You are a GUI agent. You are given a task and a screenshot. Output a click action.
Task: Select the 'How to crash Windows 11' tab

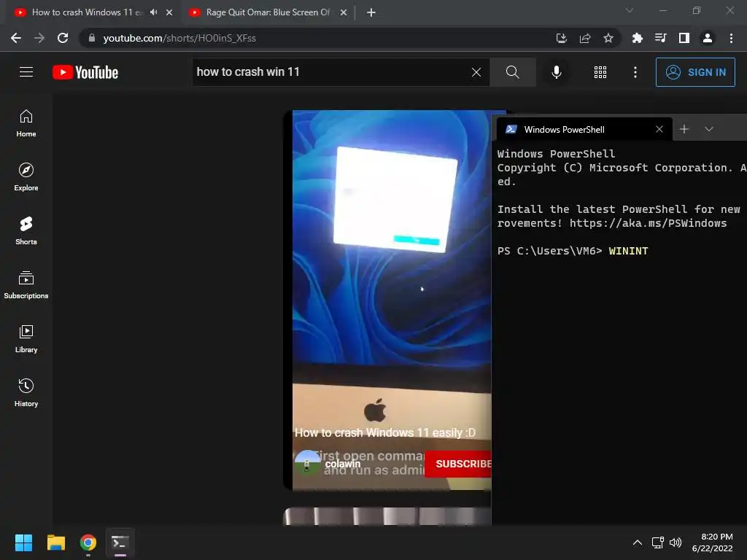click(86, 12)
